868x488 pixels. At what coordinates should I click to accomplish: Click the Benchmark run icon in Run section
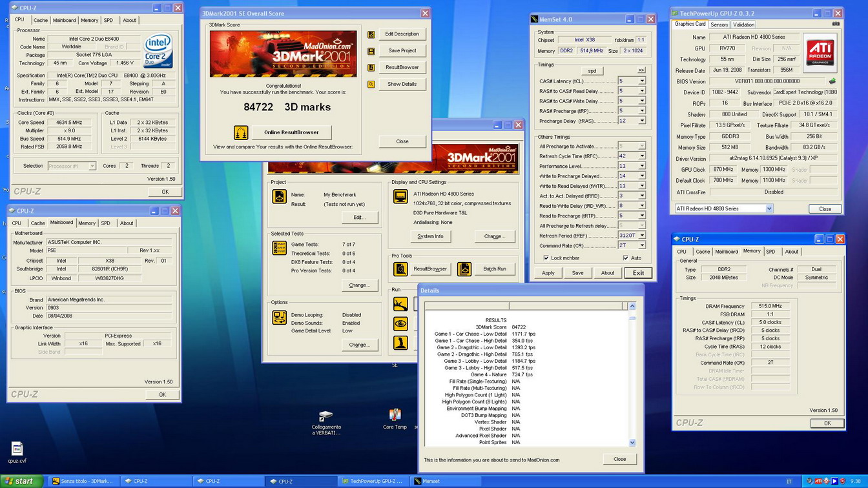click(x=400, y=304)
